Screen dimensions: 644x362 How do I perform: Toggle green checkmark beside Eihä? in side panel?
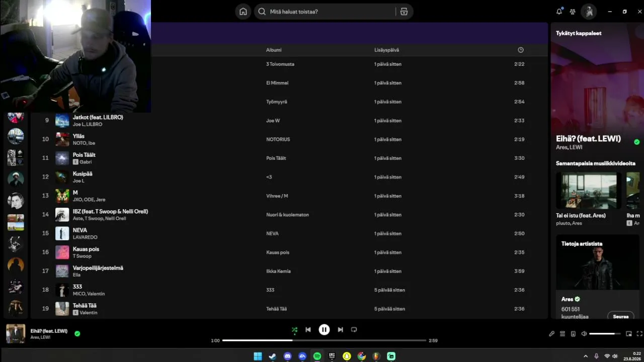tap(637, 142)
